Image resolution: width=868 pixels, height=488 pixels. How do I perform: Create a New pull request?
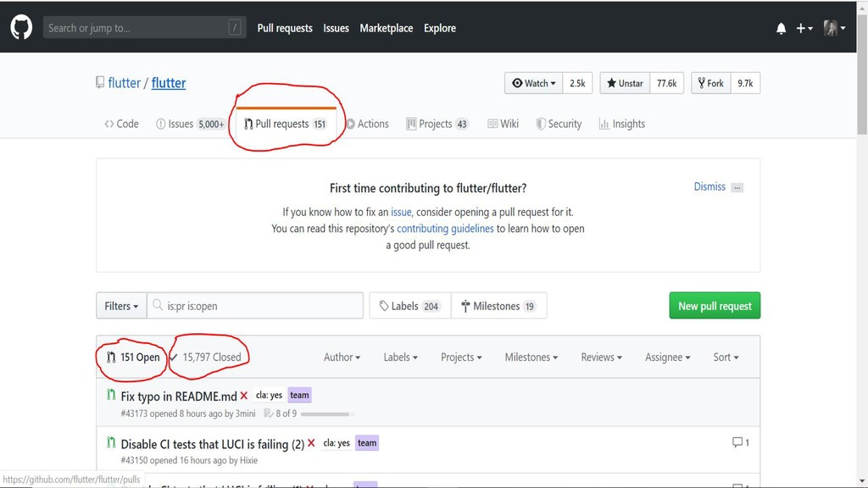715,305
